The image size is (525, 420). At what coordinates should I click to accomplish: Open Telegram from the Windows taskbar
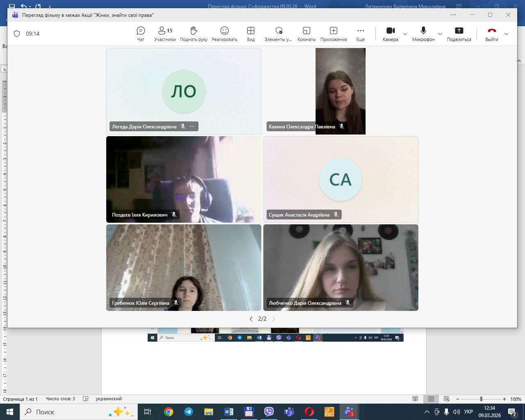pos(189,412)
